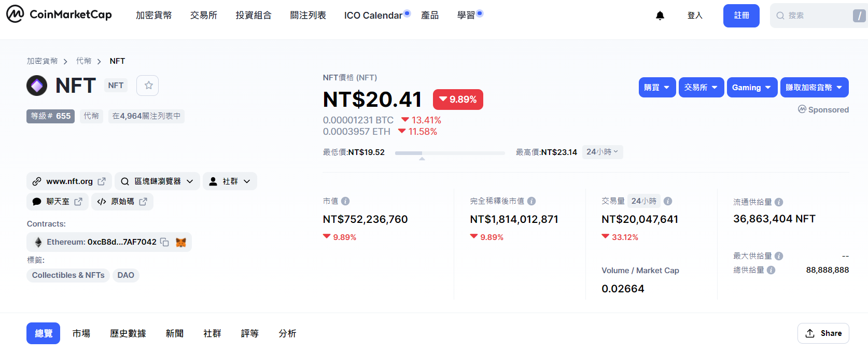Viewport: 868px width, 353px height.
Task: Change the volume 24小時 period selector
Action: [x=644, y=201]
